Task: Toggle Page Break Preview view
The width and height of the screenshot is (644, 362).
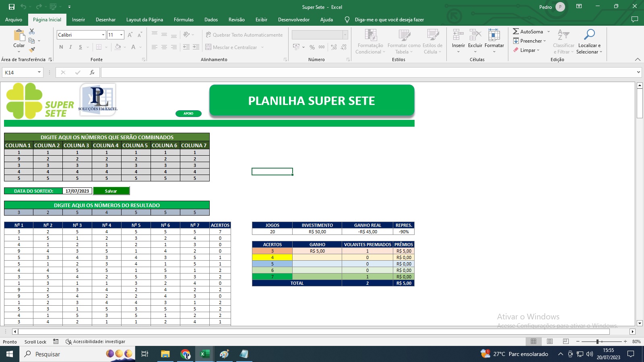Action: point(566,341)
